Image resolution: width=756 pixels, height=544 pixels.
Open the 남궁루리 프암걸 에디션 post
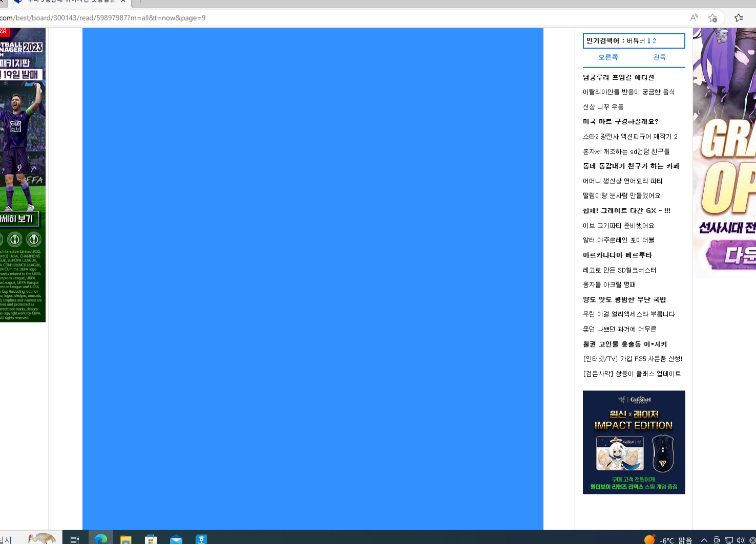(618, 77)
